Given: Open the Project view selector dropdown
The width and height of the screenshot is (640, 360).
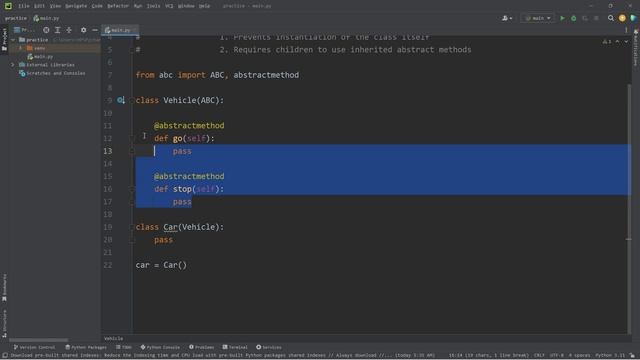Looking at the screenshot, I should pyautogui.click(x=24, y=30).
